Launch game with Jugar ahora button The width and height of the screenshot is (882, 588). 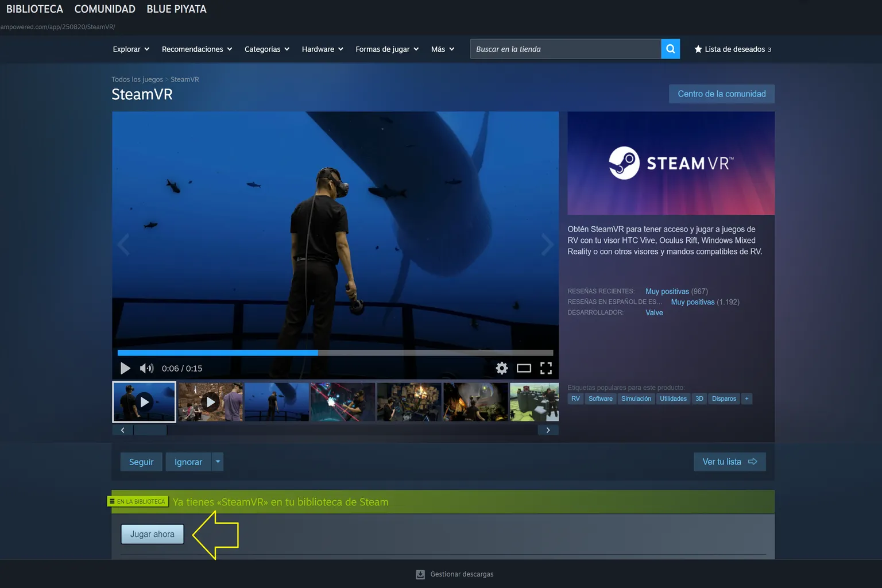pos(152,534)
